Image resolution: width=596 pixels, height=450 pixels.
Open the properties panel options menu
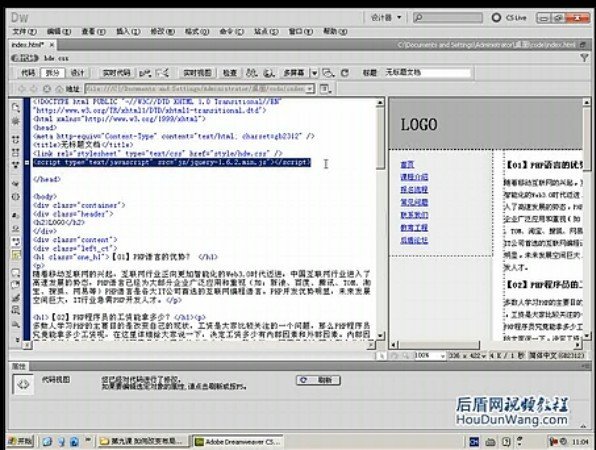pos(585,366)
